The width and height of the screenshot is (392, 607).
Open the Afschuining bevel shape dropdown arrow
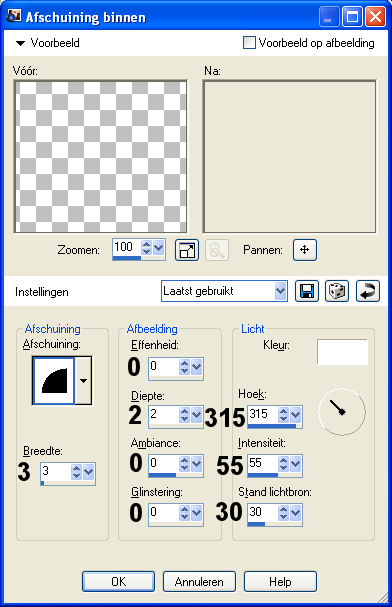point(83,381)
